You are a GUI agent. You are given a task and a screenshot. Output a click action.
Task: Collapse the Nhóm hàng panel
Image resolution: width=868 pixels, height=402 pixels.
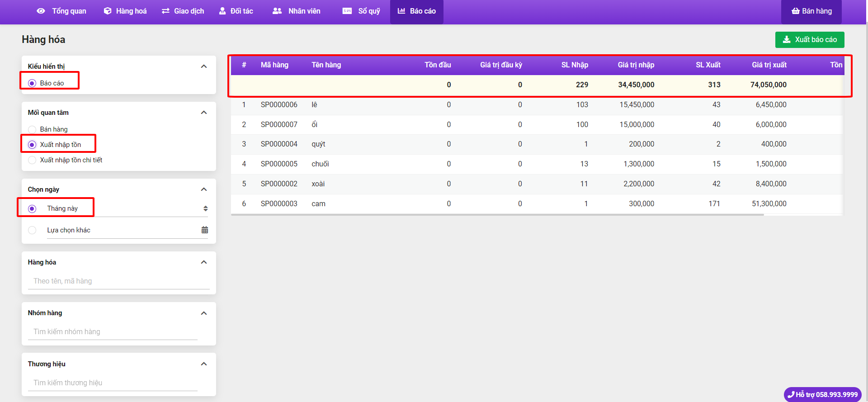click(x=204, y=313)
